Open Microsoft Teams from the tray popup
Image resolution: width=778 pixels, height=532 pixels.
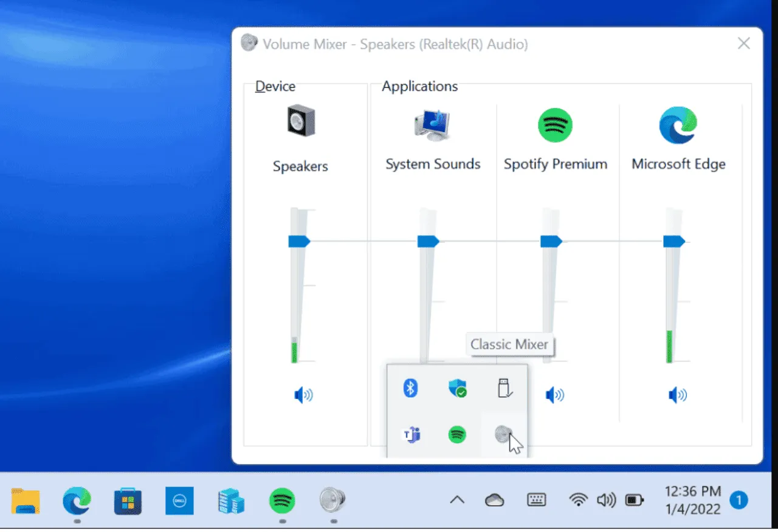click(x=411, y=435)
